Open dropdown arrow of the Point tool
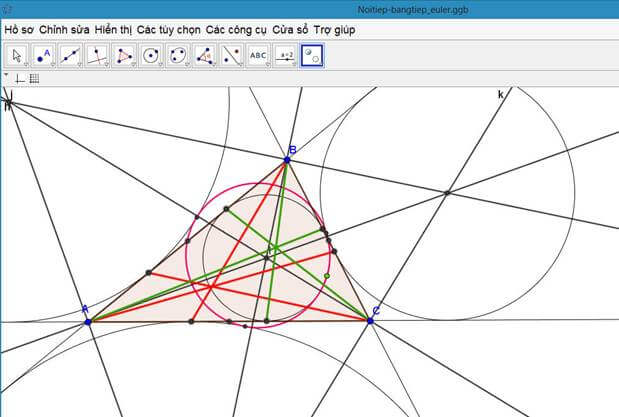619x417 pixels. point(53,65)
